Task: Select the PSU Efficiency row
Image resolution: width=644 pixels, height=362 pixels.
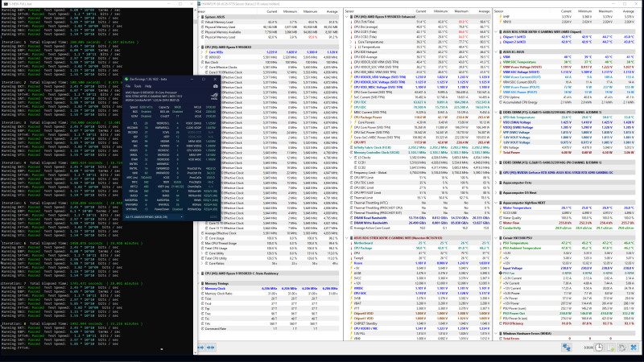Action: pyautogui.click(x=567, y=323)
